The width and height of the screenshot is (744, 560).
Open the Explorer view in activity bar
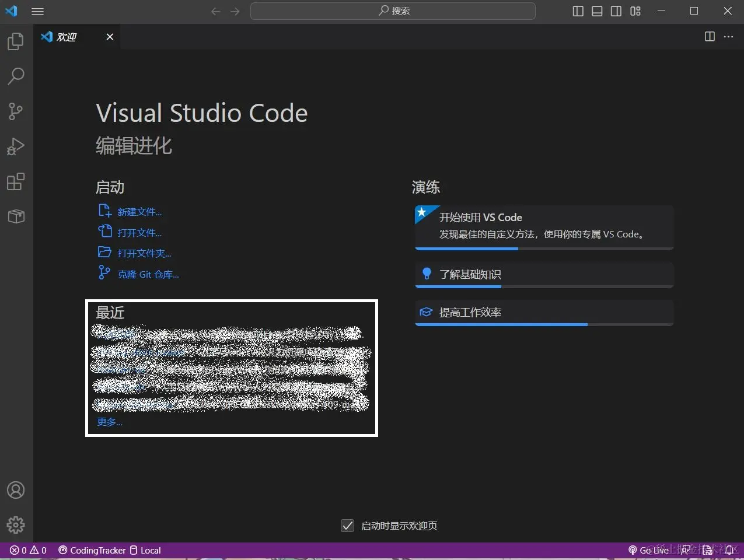[16, 41]
